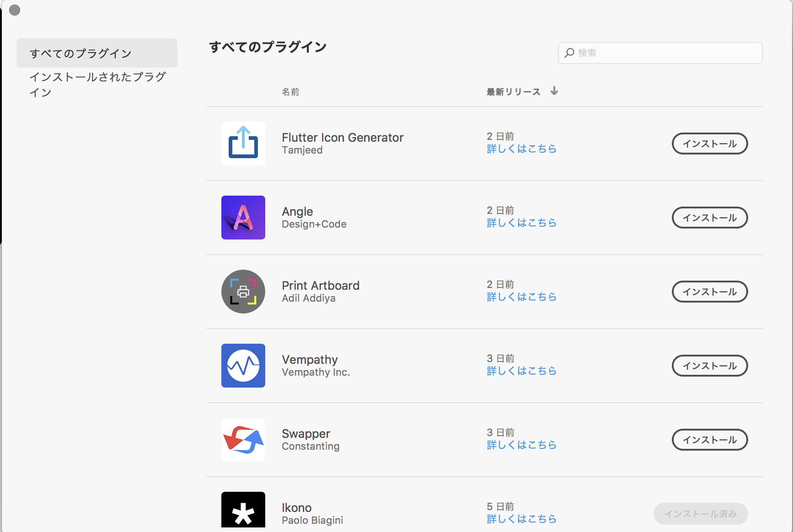Image resolution: width=793 pixels, height=532 pixels.
Task: Click author name Paolo Biagini
Action: click(x=312, y=521)
